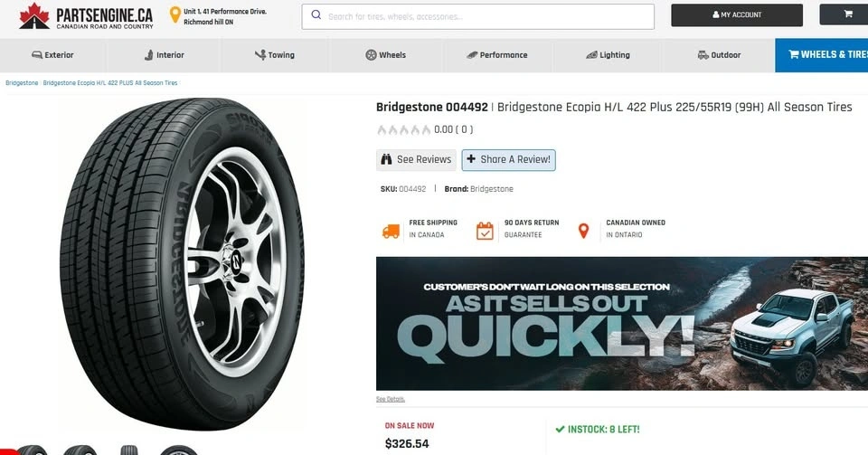
Task: Click the Canadian owned map pin icon
Action: click(583, 231)
